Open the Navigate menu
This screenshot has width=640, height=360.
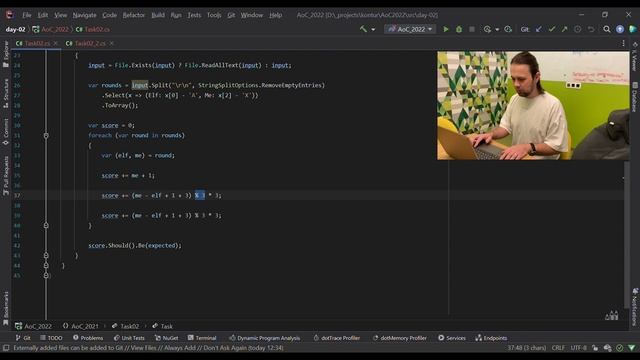pos(84,15)
